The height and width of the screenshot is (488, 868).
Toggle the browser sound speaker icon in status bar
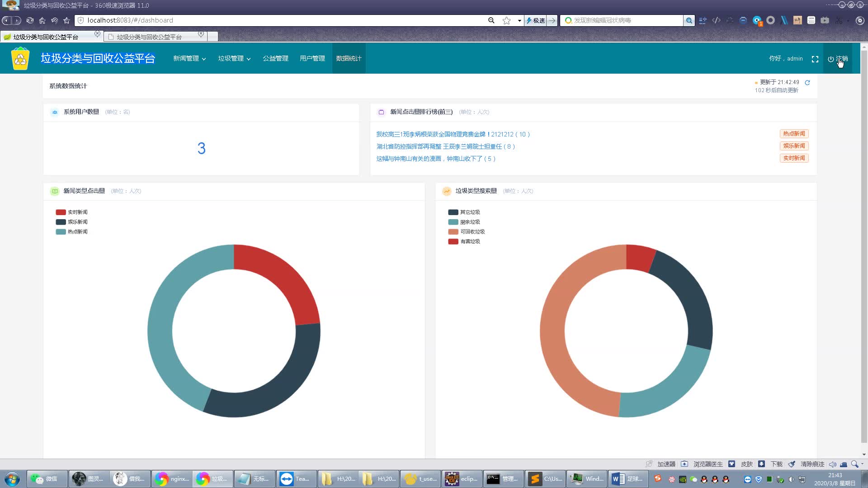coord(832,464)
